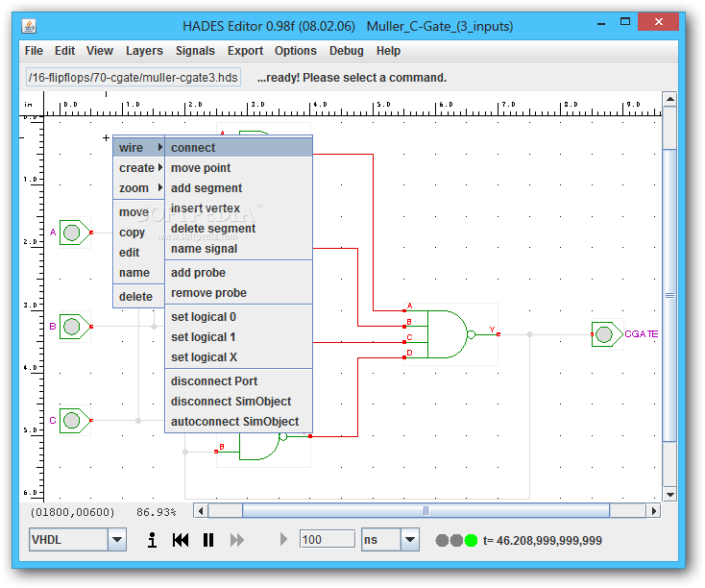This screenshot has height=588, width=705.
Task: Choose add probe menu entry
Action: pos(239,273)
